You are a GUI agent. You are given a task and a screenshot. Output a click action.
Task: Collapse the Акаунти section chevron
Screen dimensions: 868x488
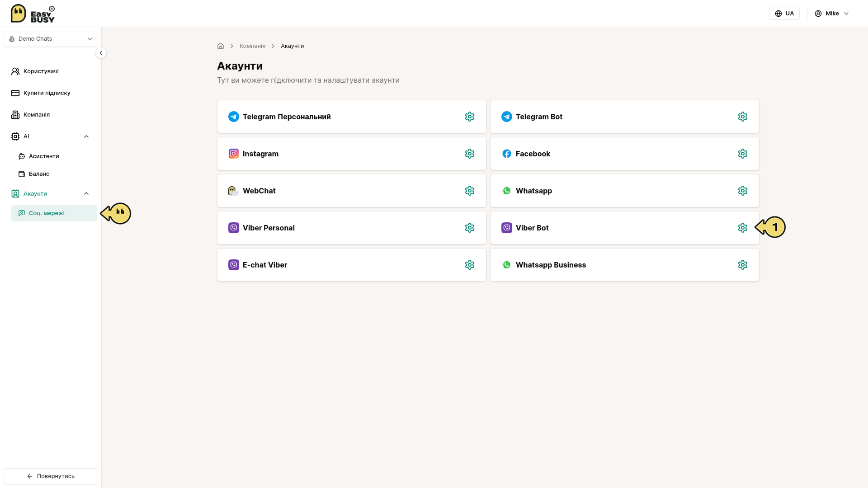pos(86,193)
